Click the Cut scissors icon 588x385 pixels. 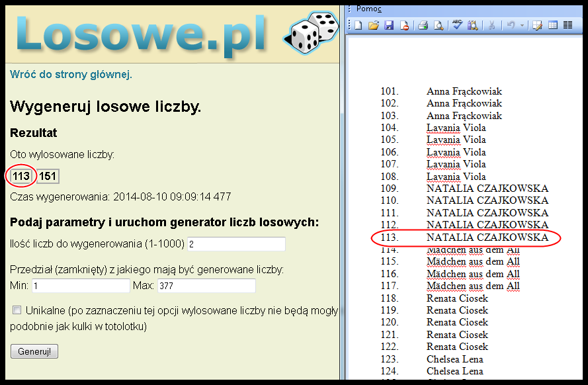pos(491,26)
